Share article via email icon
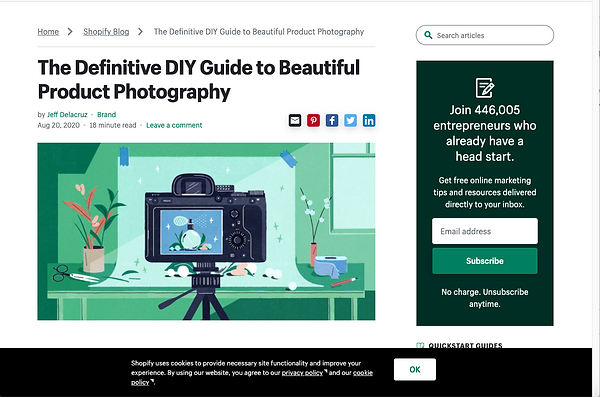Image resolution: width=600 pixels, height=397 pixels. click(295, 121)
